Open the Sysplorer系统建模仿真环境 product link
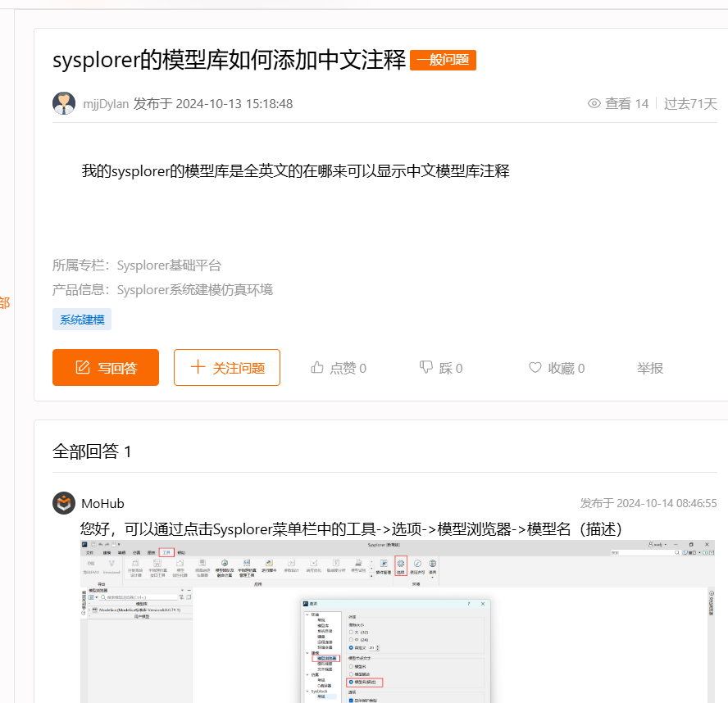 tap(194, 290)
